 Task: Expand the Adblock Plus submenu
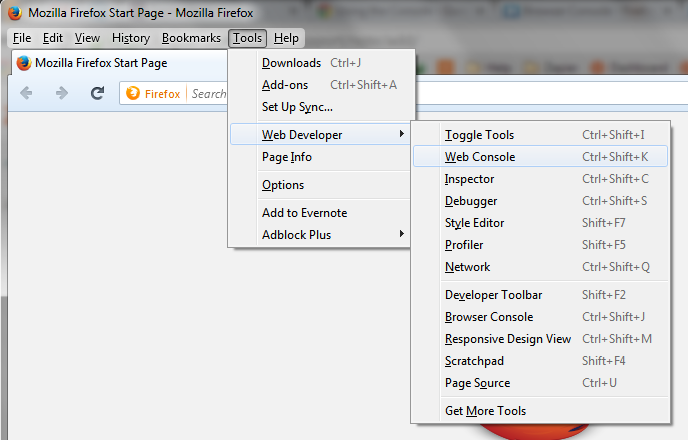pyautogui.click(x=321, y=235)
